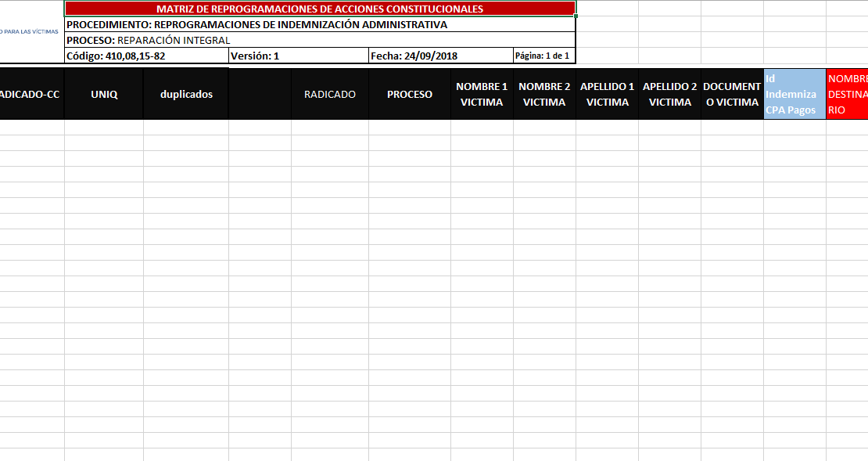The image size is (868, 461).
Task: Click the APELLIDO 1 VICTIMA header
Action: [607, 94]
